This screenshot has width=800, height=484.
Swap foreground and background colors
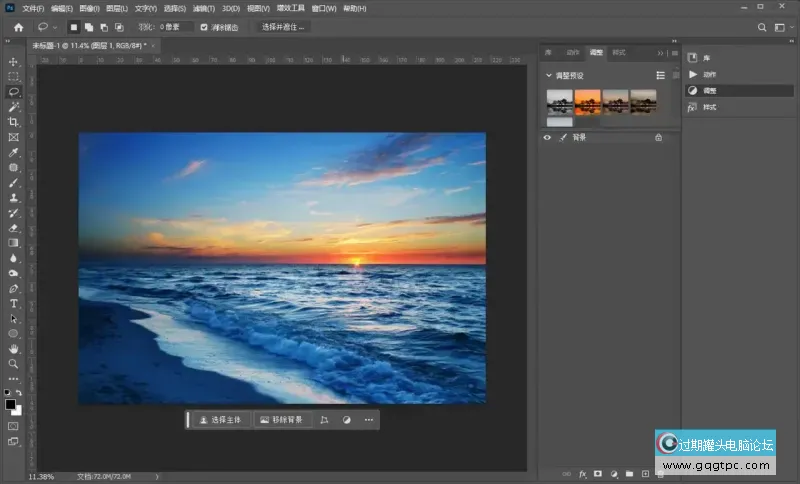coord(19,392)
